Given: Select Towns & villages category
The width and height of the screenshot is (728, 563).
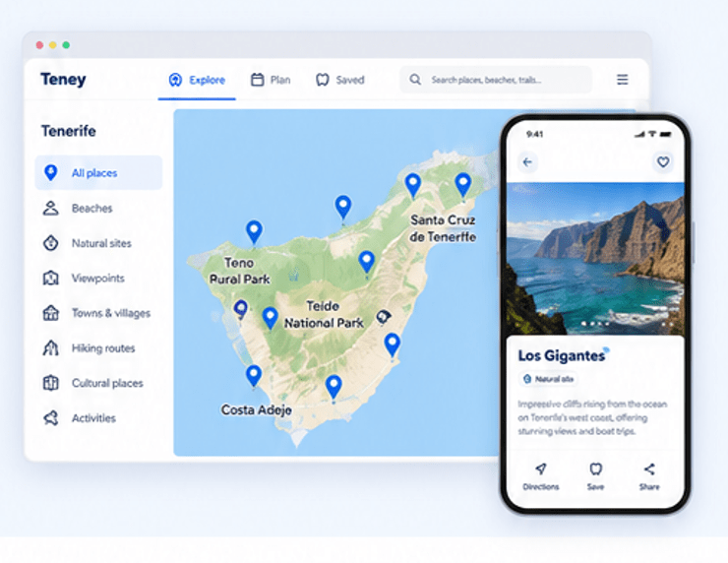Looking at the screenshot, I should [x=98, y=313].
